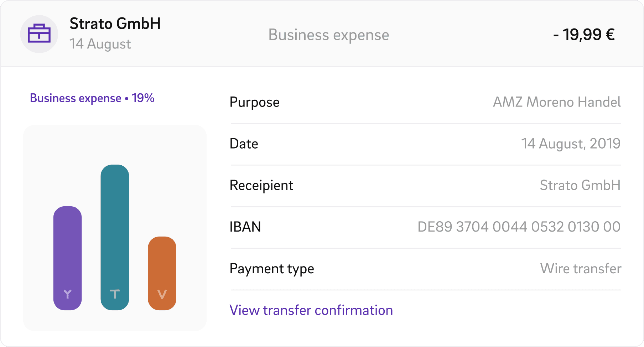Click the IBAN row label
This screenshot has height=347, width=644.
pyautogui.click(x=245, y=227)
